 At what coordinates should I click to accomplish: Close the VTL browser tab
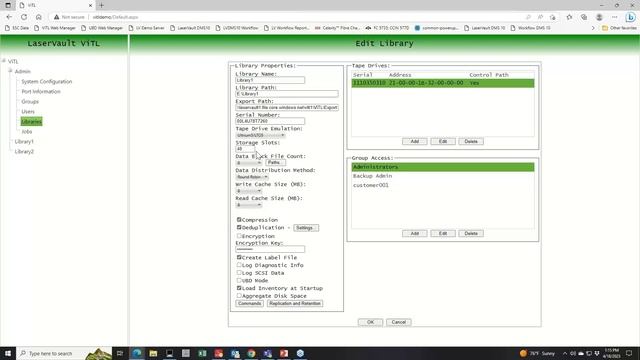90,5
